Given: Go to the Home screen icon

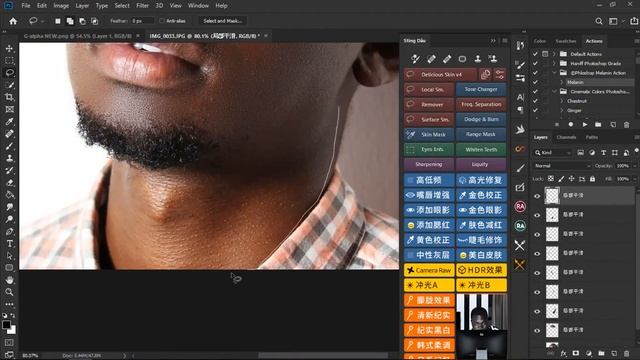Looking at the screenshot, I should point(13,21).
